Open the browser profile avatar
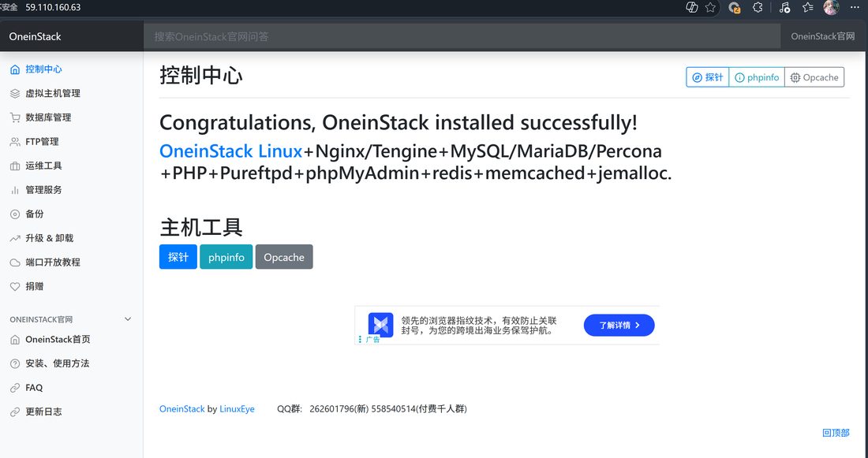Image resolution: width=868 pixels, height=458 pixels. click(831, 7)
